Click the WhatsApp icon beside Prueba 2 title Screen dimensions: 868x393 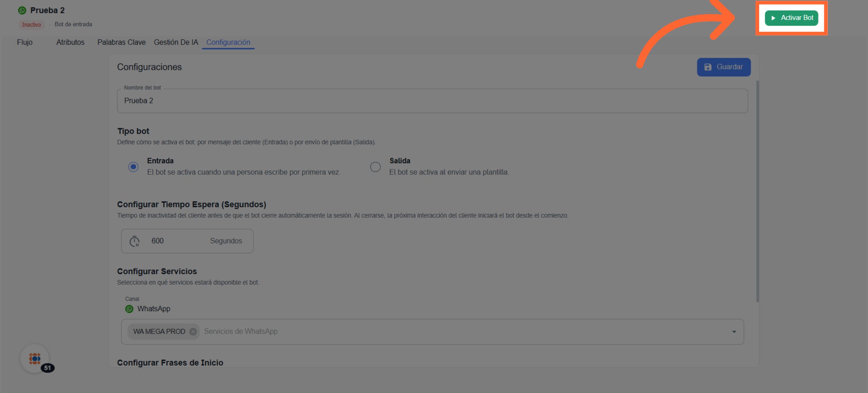[x=22, y=10]
